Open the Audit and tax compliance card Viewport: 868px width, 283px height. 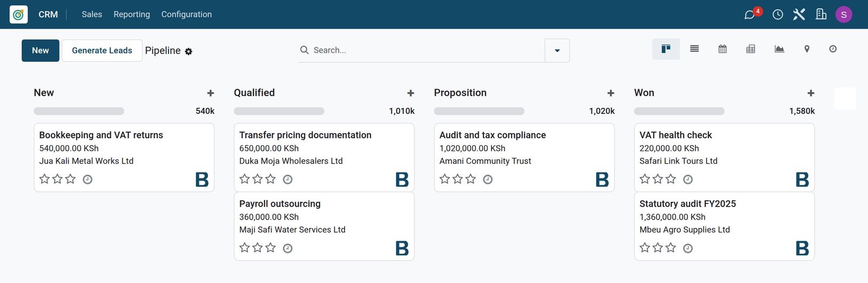pos(525,157)
